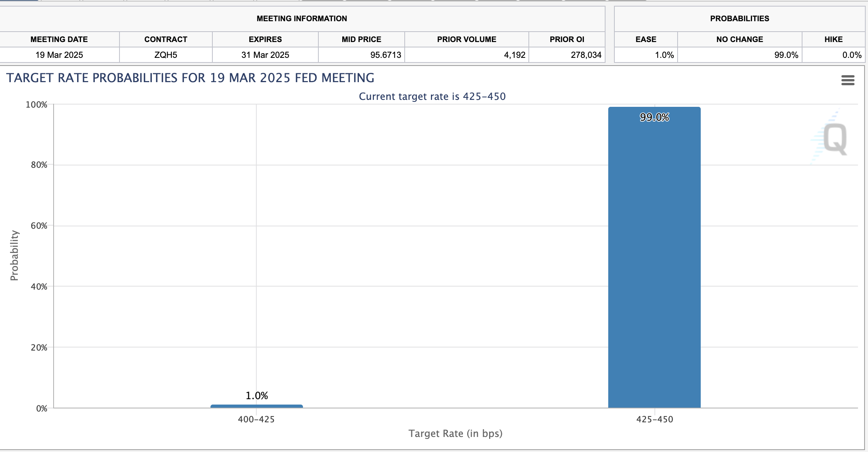The height and width of the screenshot is (452, 868).
Task: Click the 19 Mar 2025 meeting date cell
Action: [x=59, y=55]
